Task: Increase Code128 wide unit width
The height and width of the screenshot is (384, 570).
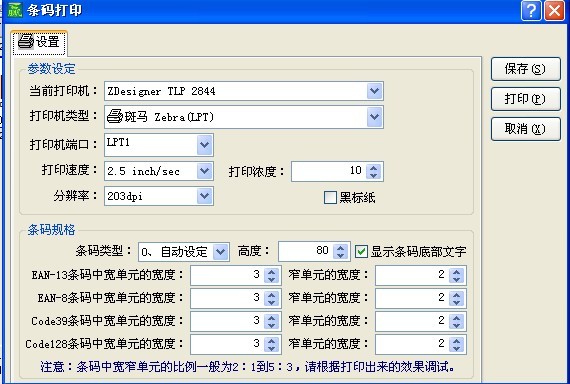Action: 272,340
